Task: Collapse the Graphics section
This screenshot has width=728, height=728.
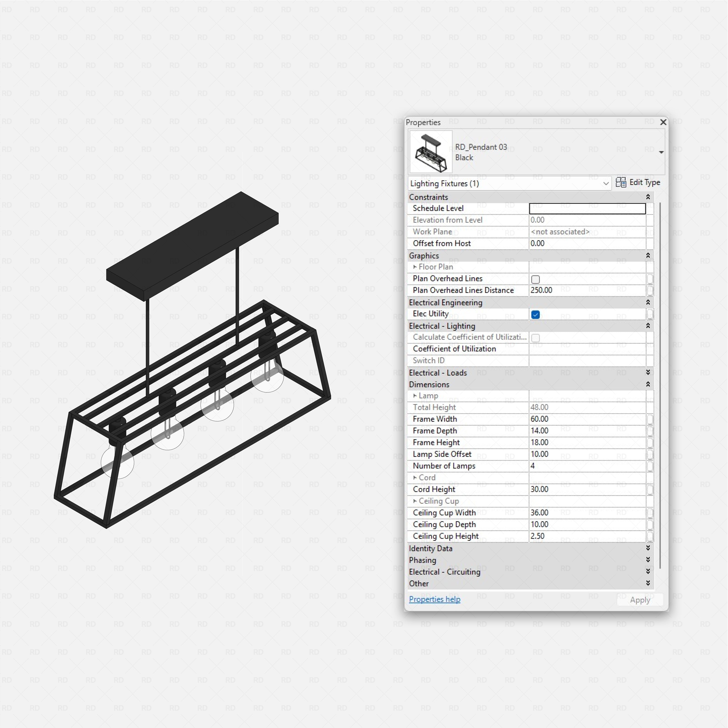Action: point(648,255)
